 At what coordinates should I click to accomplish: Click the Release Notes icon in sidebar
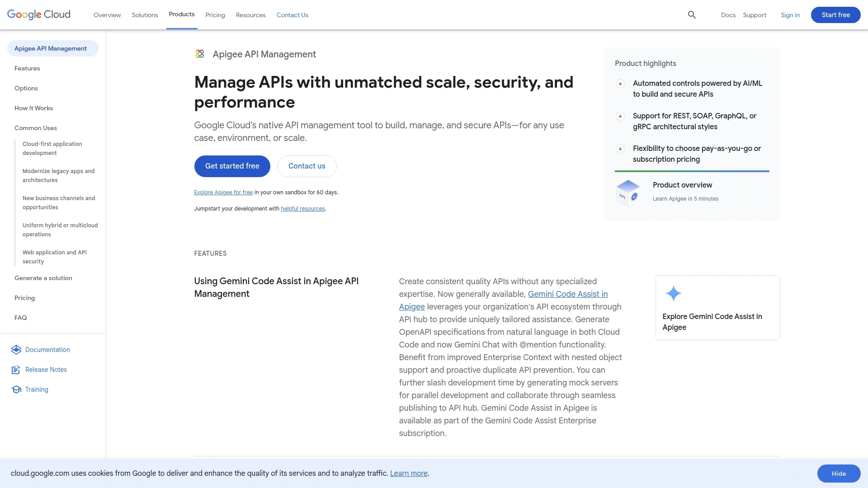click(x=16, y=370)
